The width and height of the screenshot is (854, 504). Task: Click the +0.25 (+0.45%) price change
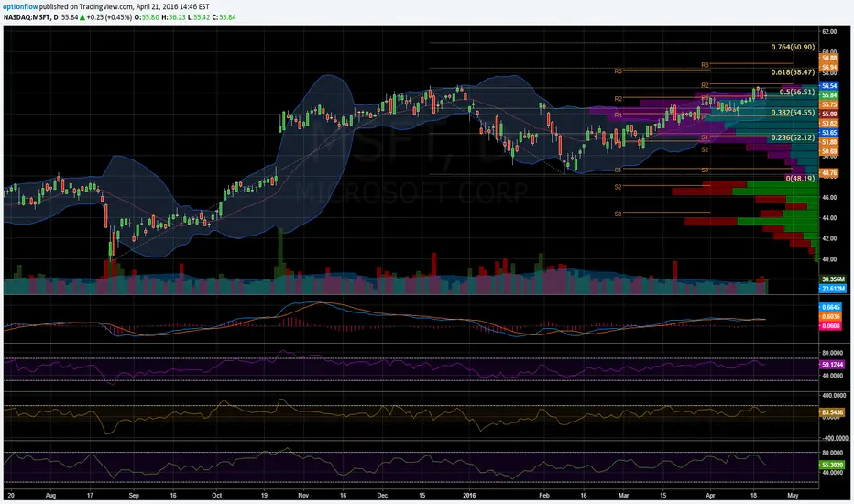pos(109,17)
